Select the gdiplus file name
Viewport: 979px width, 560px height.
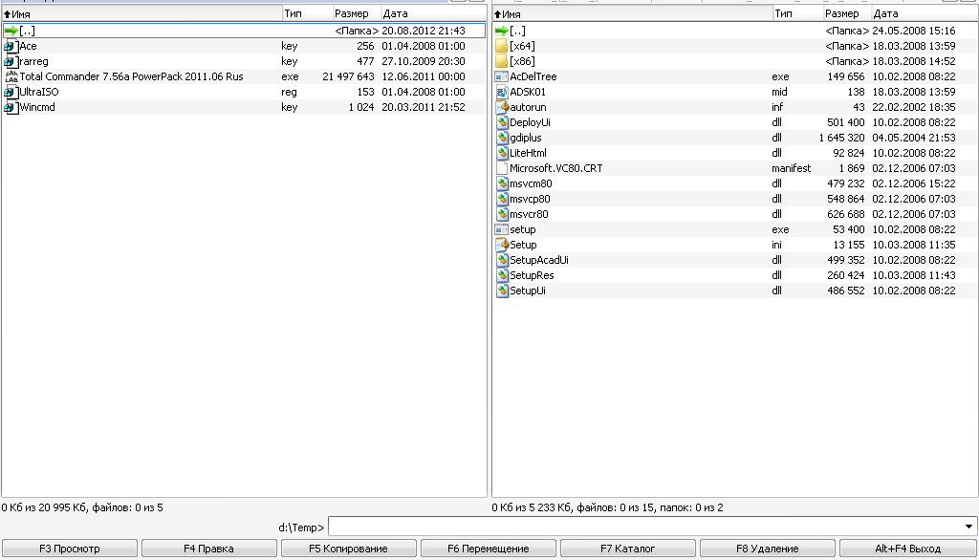tap(525, 138)
